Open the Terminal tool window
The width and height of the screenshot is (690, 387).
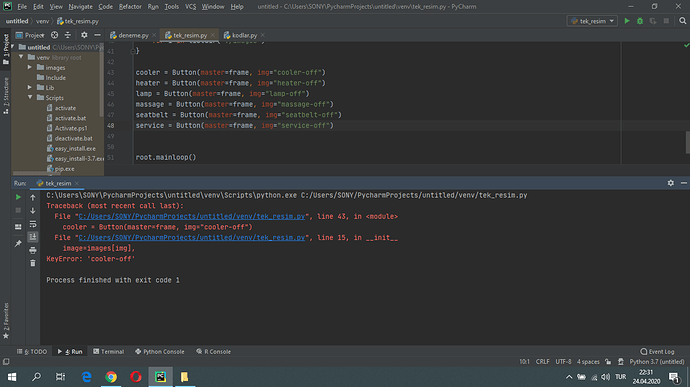tap(108, 351)
